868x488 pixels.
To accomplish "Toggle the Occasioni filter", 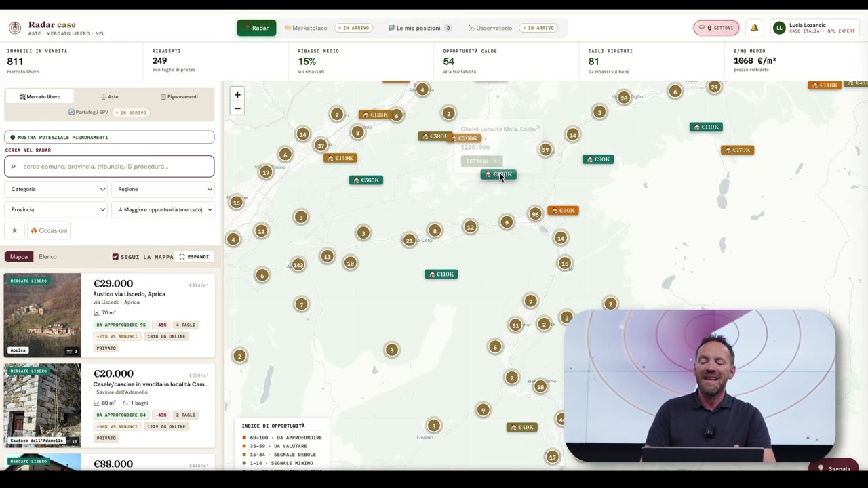I will pyautogui.click(x=49, y=230).
